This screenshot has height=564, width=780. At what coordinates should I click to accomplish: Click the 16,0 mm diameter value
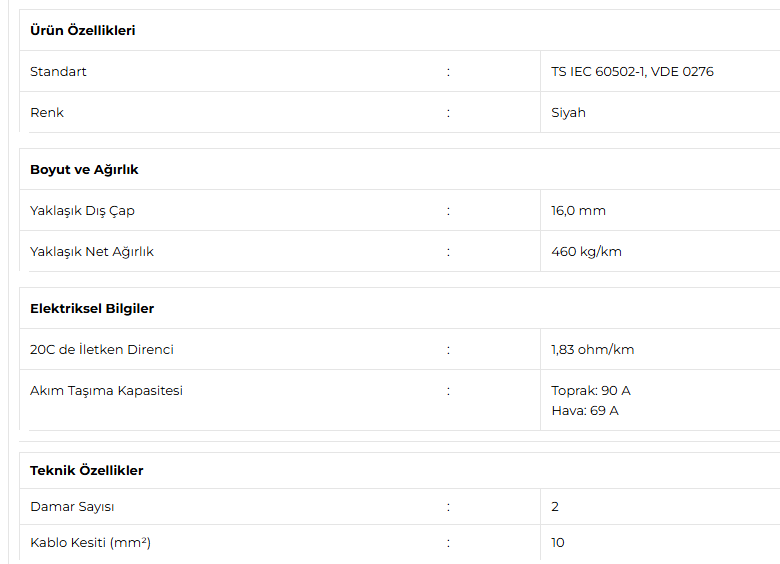coord(578,211)
